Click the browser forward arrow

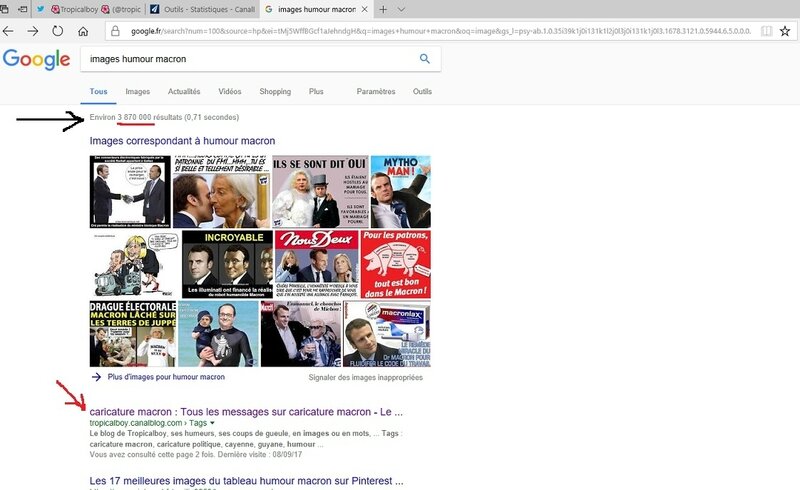(33, 31)
